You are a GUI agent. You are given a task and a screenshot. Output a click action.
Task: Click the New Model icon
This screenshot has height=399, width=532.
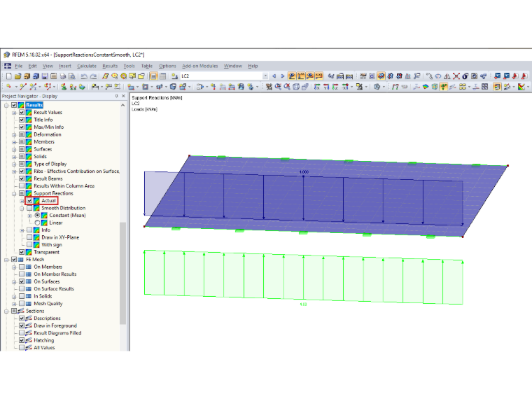tap(9, 76)
